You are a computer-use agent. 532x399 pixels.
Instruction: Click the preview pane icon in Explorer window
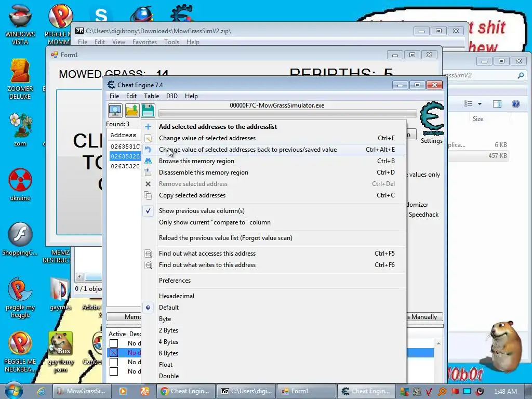pos(497,104)
